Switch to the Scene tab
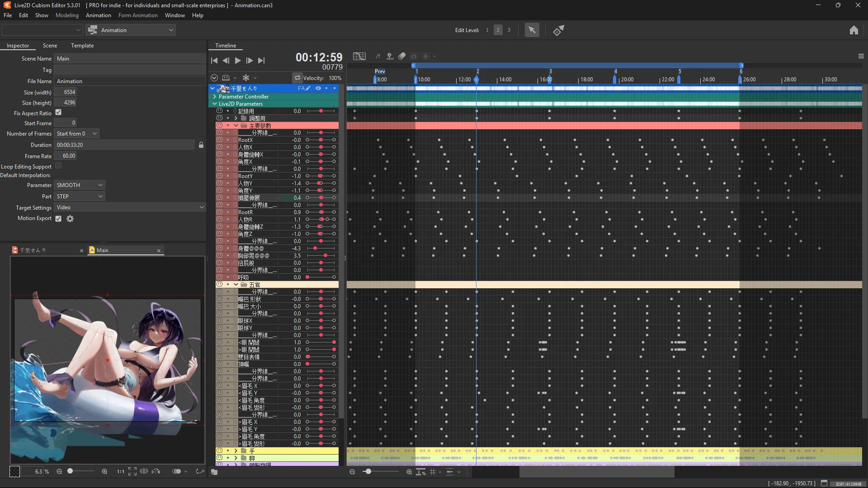The image size is (868, 488). pos(50,46)
